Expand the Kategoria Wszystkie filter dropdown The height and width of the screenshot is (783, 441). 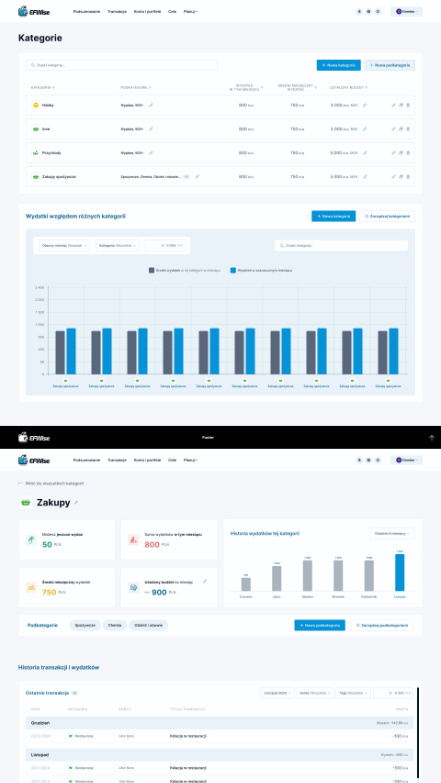click(x=118, y=246)
